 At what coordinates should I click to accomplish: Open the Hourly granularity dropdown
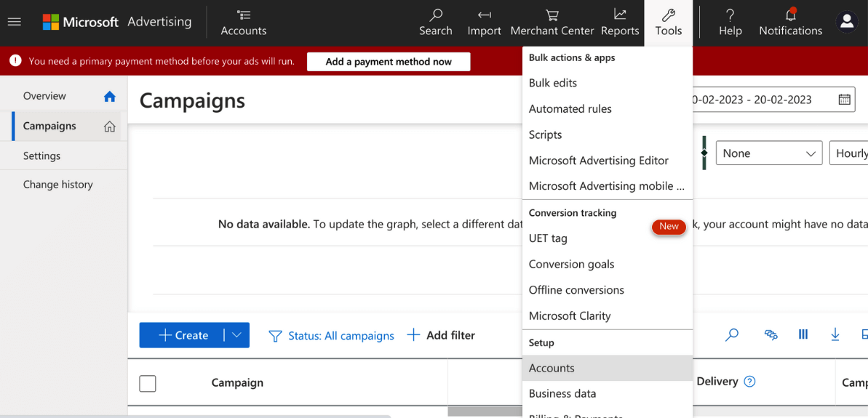(x=848, y=153)
